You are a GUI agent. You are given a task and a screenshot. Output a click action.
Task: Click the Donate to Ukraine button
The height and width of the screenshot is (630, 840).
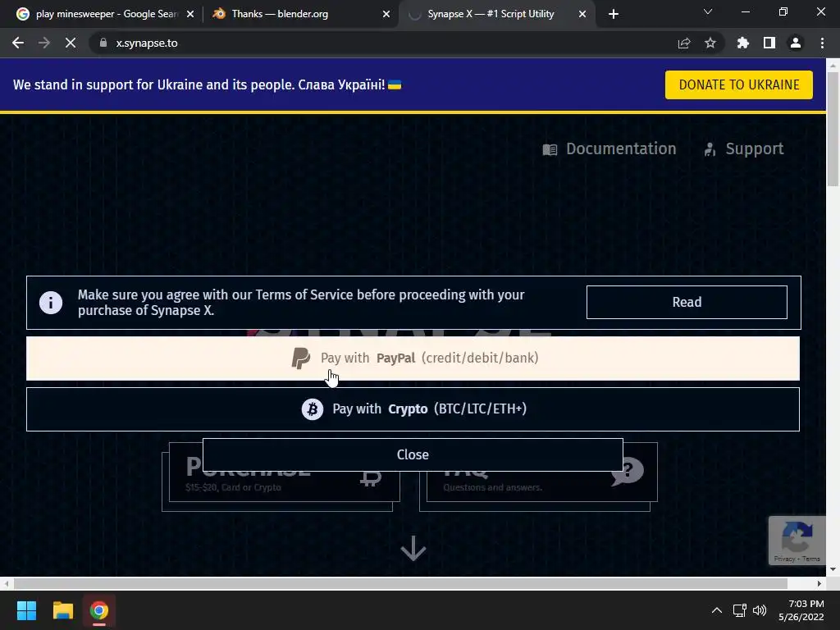pyautogui.click(x=739, y=84)
